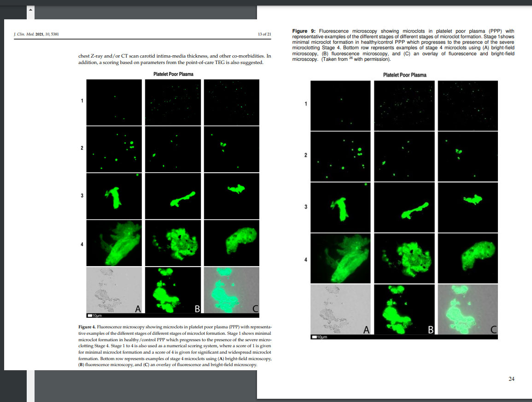The height and width of the screenshot is (402, 532).
Task: Click the superscript 26 reference in Figure 9 caption
Action: (x=350, y=58)
